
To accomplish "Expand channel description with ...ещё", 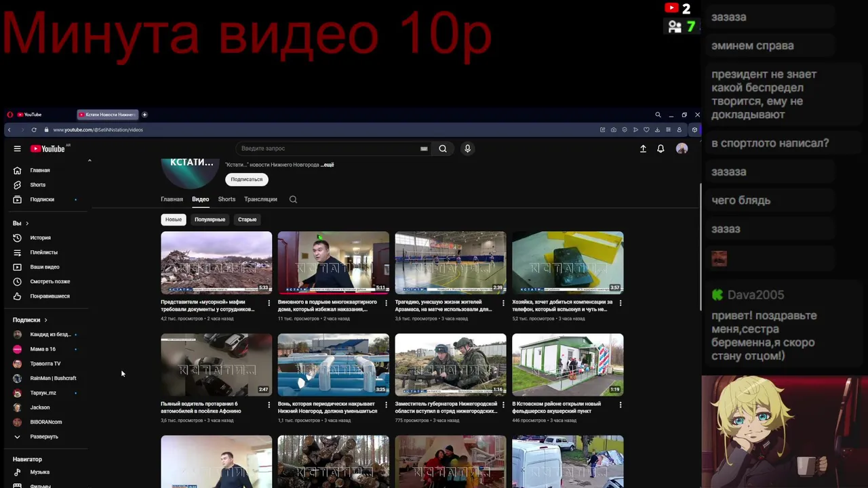I will pos(328,165).
